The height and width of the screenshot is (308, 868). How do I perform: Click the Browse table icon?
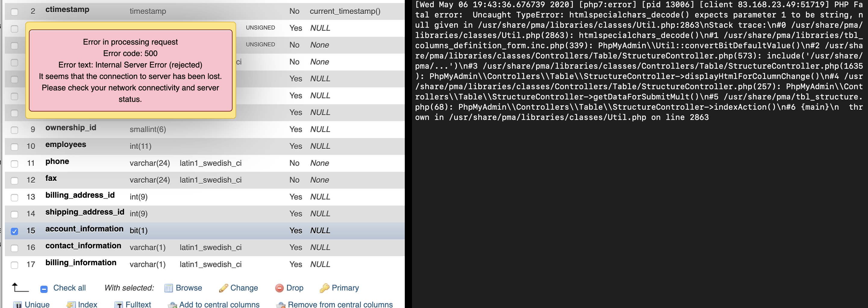click(x=168, y=288)
